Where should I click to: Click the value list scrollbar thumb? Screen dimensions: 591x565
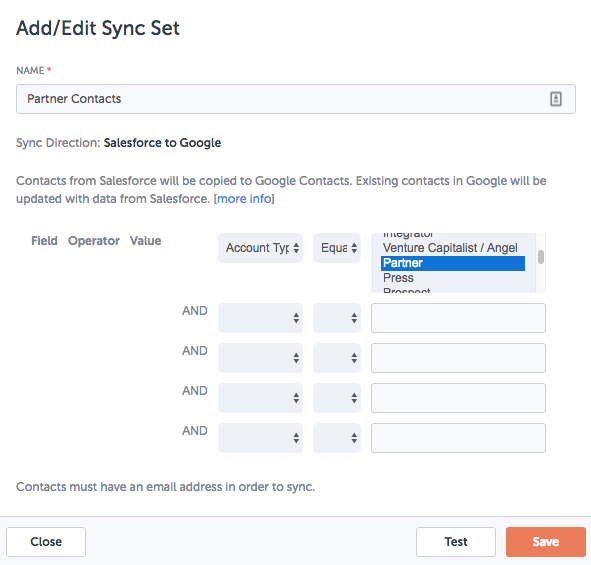(541, 257)
